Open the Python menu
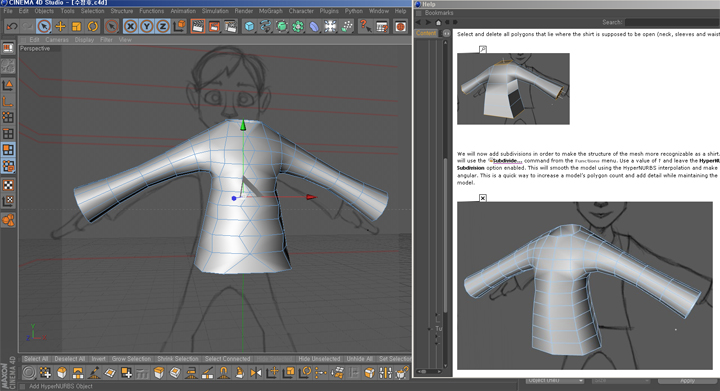 tap(354, 11)
